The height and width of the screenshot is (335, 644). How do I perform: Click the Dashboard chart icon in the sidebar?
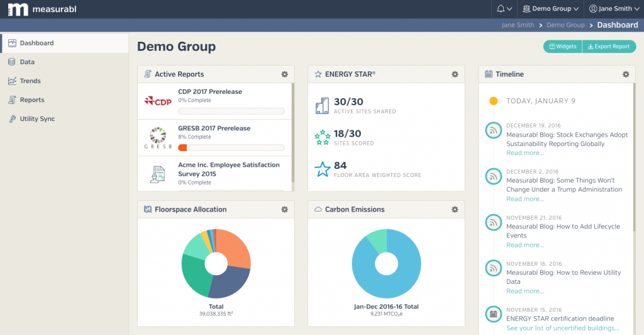pyautogui.click(x=13, y=43)
